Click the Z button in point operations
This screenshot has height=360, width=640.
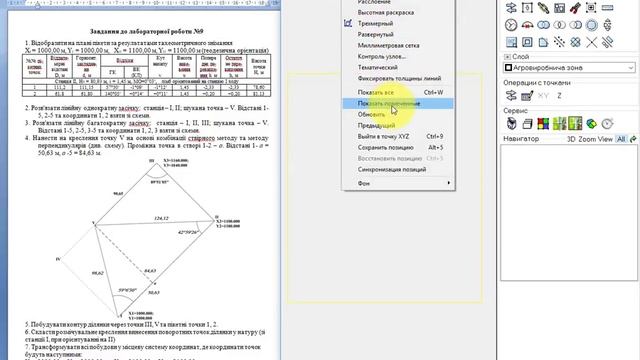tap(559, 96)
